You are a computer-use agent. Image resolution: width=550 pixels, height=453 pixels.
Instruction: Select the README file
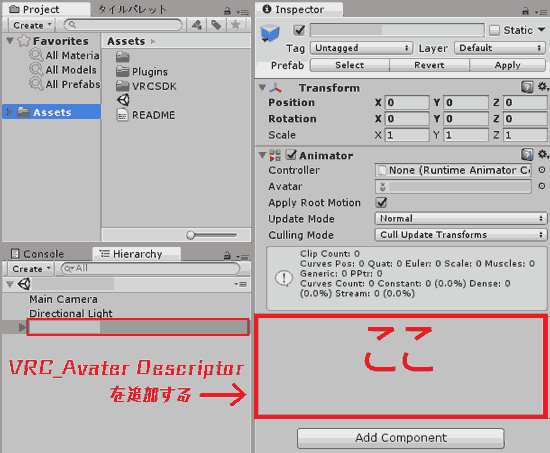point(146,115)
